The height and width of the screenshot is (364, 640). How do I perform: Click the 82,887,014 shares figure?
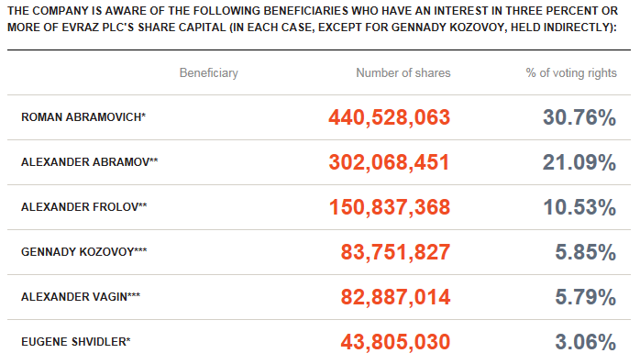395,297
